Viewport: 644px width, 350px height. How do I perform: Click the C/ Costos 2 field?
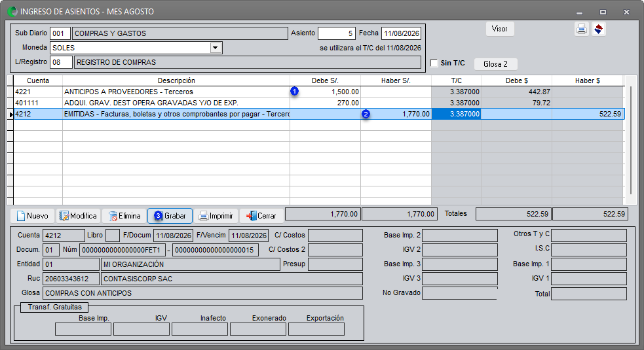pyautogui.click(x=335, y=250)
